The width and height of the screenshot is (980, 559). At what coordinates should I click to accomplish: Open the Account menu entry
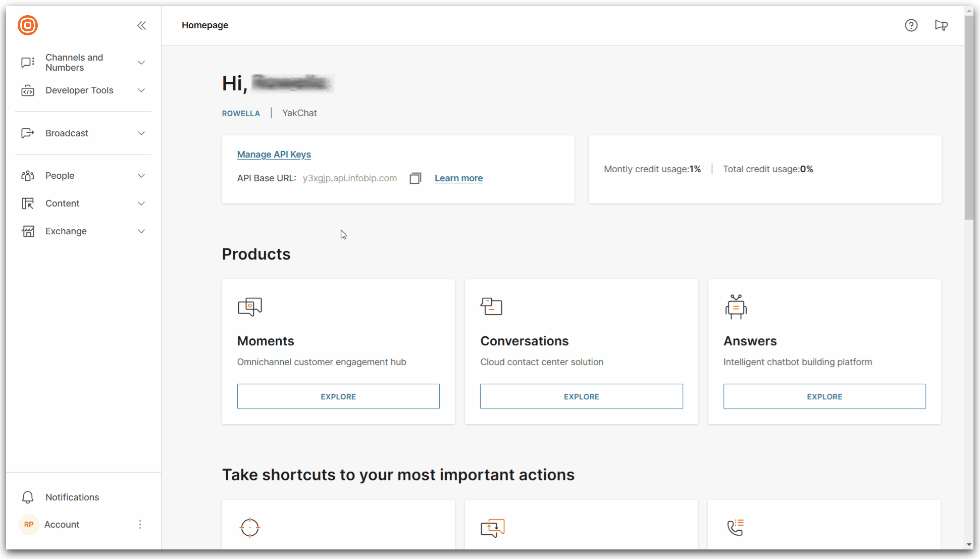tap(62, 525)
